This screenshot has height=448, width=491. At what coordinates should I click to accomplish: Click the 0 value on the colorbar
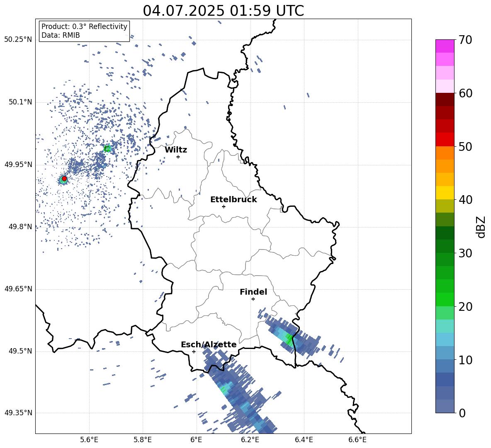pyautogui.click(x=462, y=413)
